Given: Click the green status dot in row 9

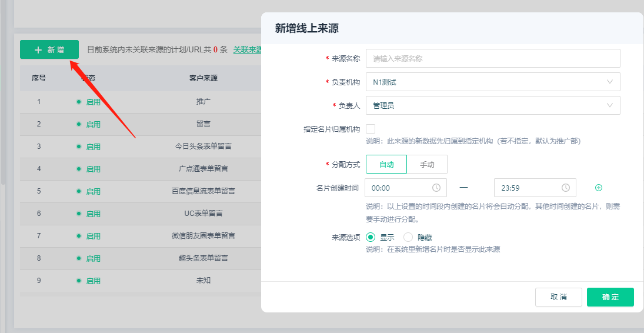Looking at the screenshot, I should pos(79,280).
